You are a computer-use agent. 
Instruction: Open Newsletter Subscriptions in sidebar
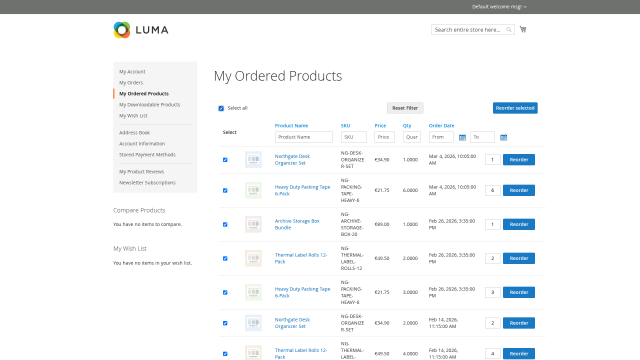(147, 182)
